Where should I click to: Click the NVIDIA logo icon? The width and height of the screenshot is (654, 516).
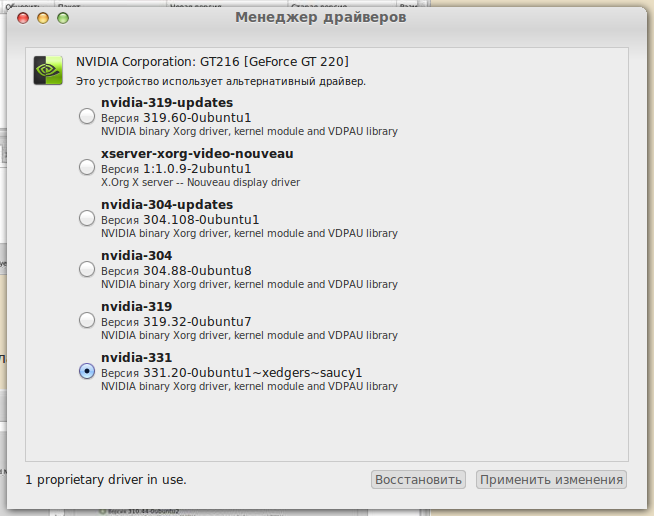pyautogui.click(x=48, y=70)
